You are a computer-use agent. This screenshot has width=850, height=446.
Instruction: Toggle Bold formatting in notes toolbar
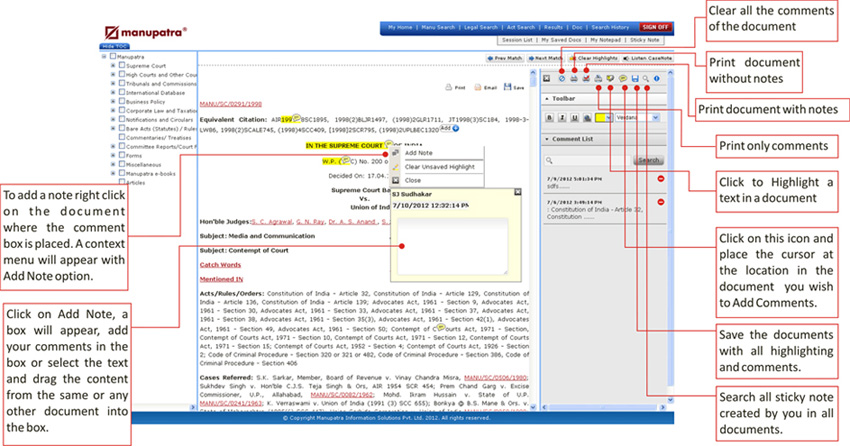[x=550, y=118]
